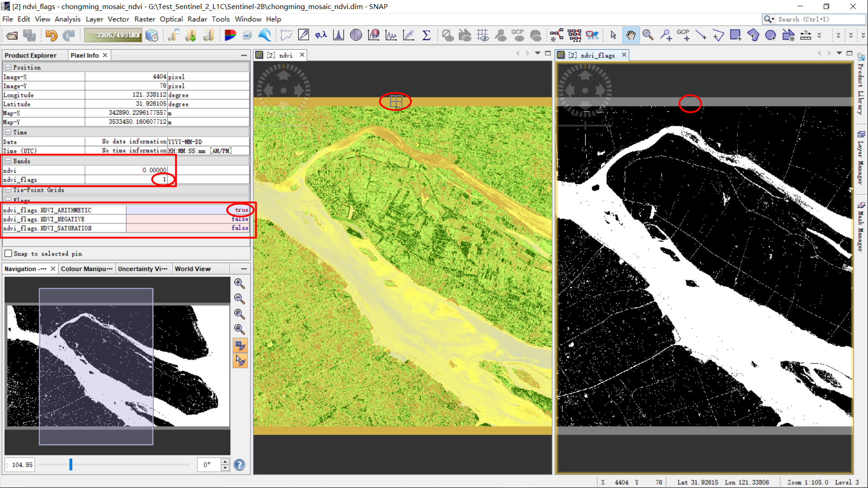Collapse the Bands section
This screenshot has height=488, width=868.
[8, 161]
